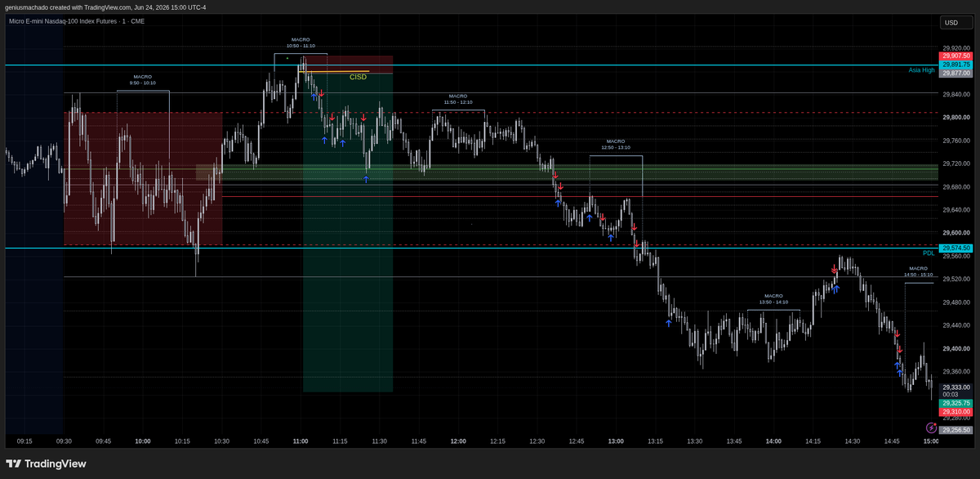Select the red 29,907.50 price label
The height and width of the screenshot is (479, 980).
956,55
